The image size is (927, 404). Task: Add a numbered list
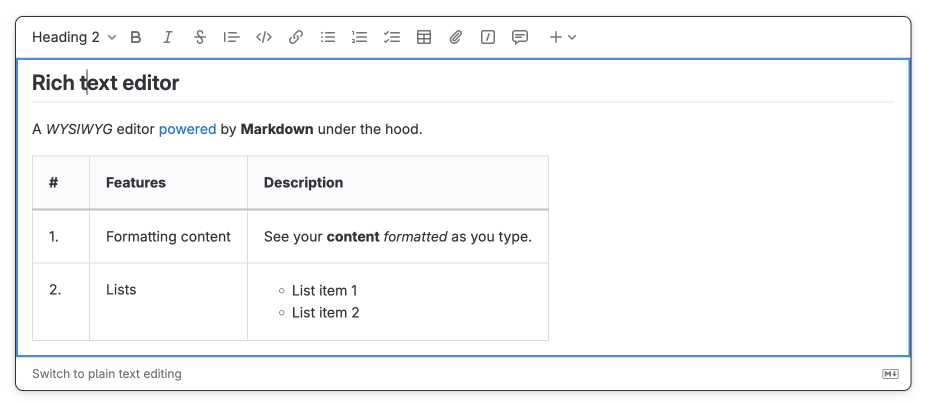[x=360, y=38]
